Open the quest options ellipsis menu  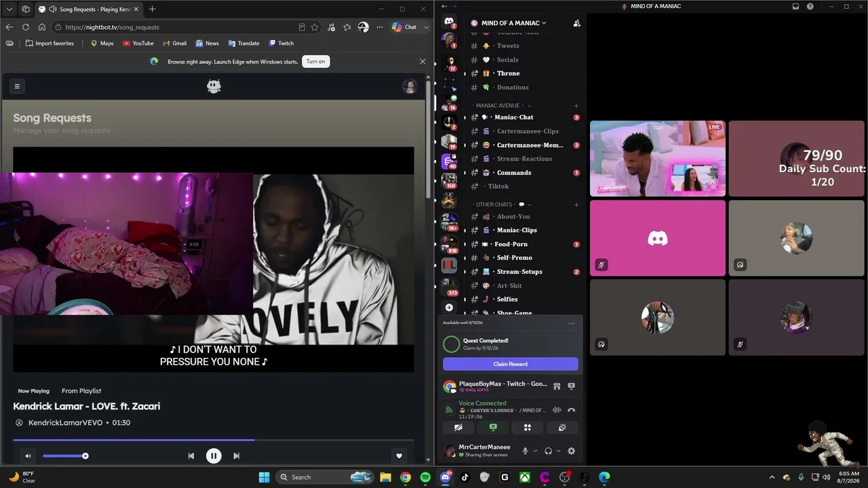coord(572,323)
